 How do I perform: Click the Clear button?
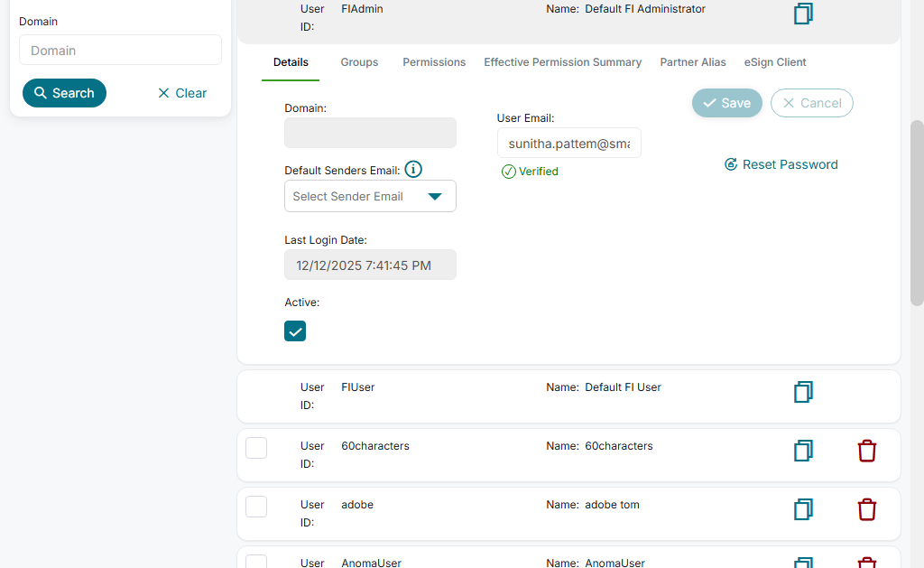click(x=182, y=93)
